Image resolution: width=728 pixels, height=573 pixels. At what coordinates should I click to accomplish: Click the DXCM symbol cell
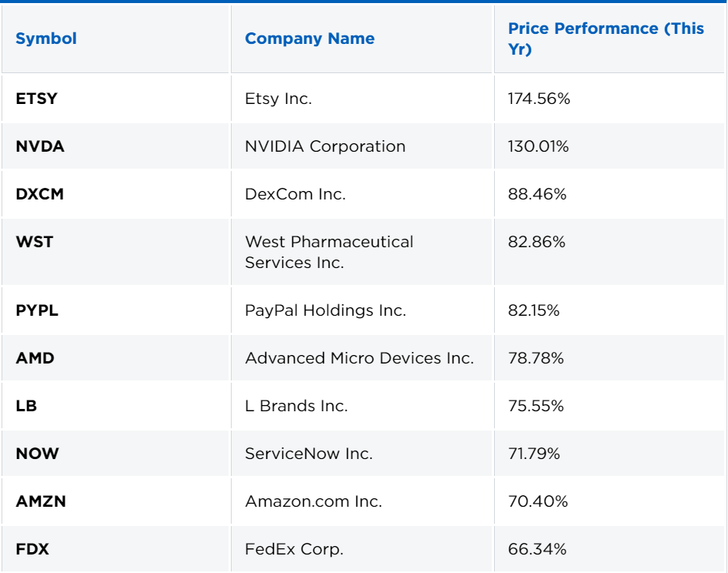(40, 194)
